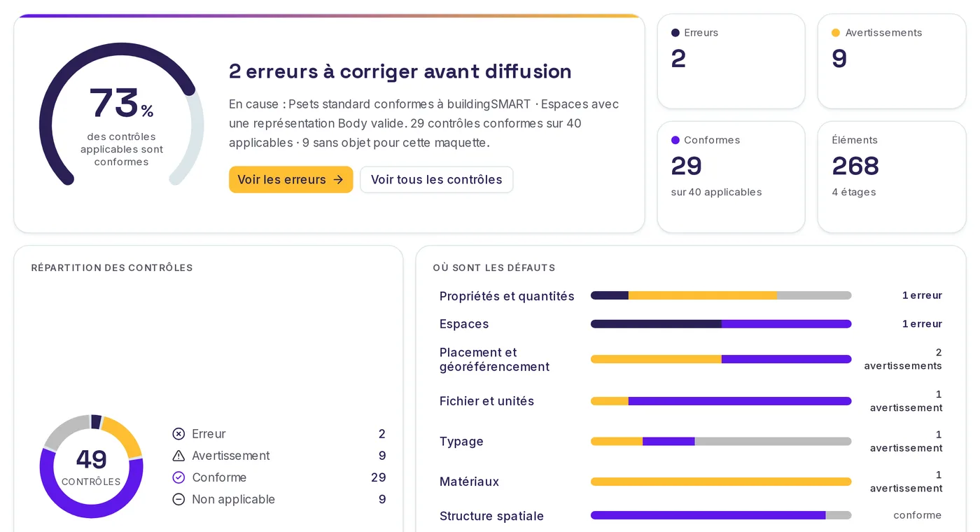Click the Conformes value 29
980x532 pixels.
(x=687, y=166)
